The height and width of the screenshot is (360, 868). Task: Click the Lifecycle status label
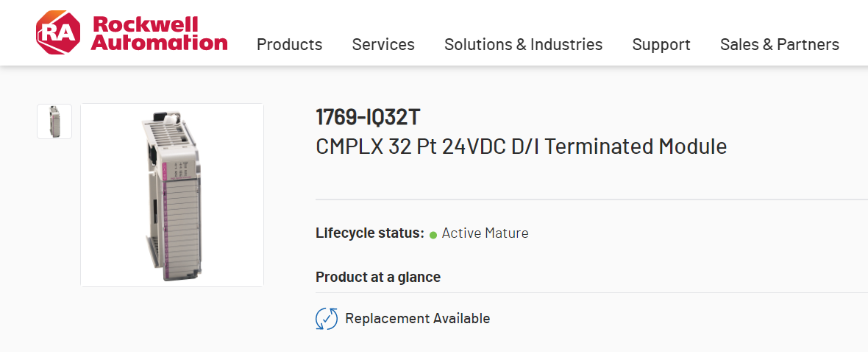coord(370,233)
